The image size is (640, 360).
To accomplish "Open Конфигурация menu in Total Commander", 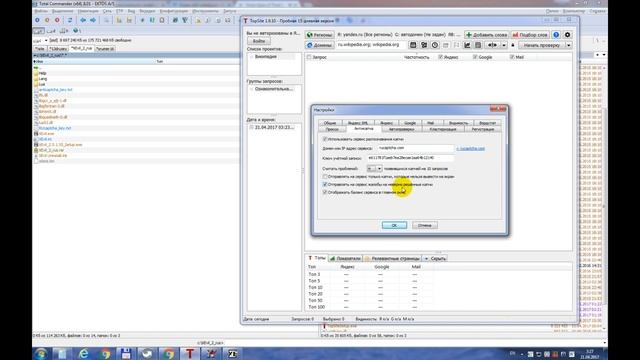I will click(x=173, y=11).
